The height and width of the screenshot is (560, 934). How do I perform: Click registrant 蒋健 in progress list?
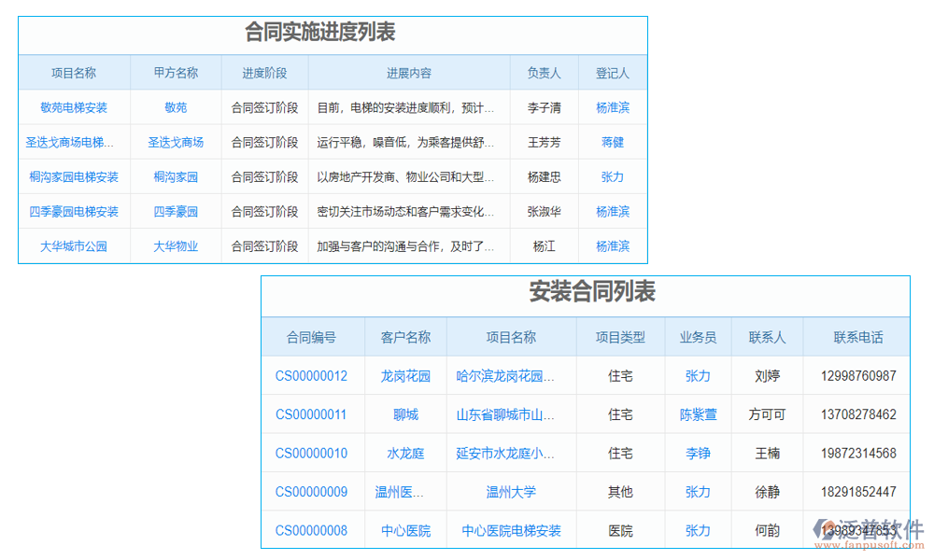point(612,142)
